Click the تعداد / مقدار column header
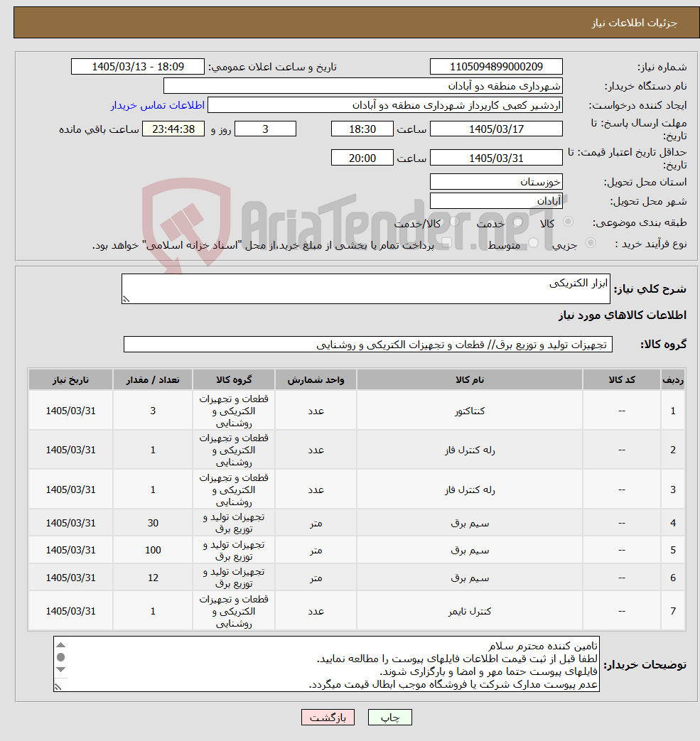This screenshot has width=700, height=741. click(153, 380)
